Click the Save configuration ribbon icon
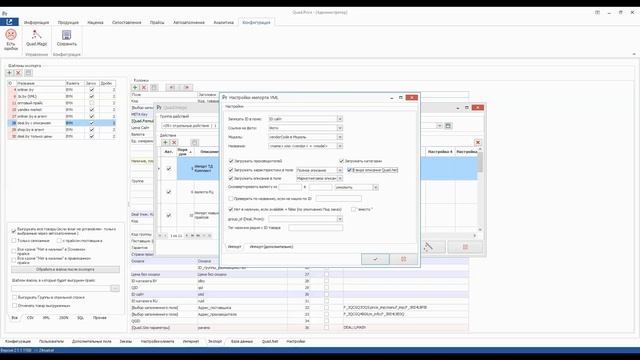The image size is (640, 360). 67,38
